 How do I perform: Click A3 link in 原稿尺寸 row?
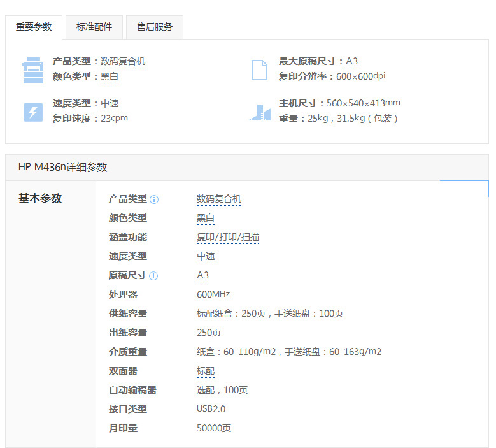point(203,276)
